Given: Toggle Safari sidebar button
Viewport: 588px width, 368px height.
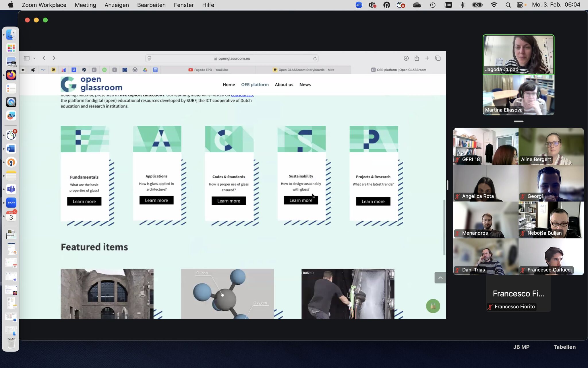Looking at the screenshot, I should (27, 58).
